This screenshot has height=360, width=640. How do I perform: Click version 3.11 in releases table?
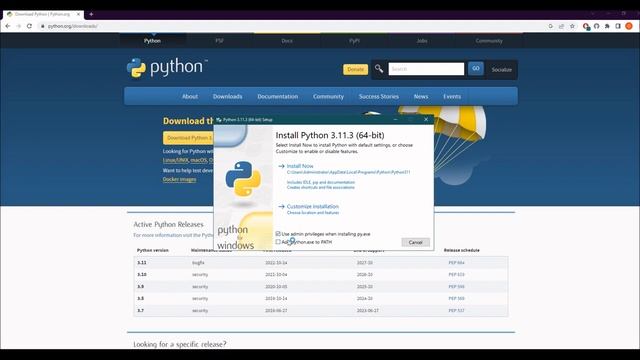point(142,263)
